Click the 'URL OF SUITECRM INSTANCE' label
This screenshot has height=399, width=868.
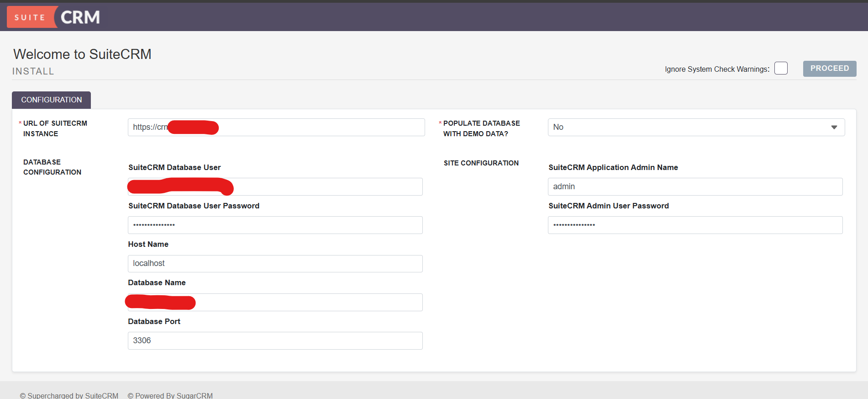pyautogui.click(x=55, y=128)
